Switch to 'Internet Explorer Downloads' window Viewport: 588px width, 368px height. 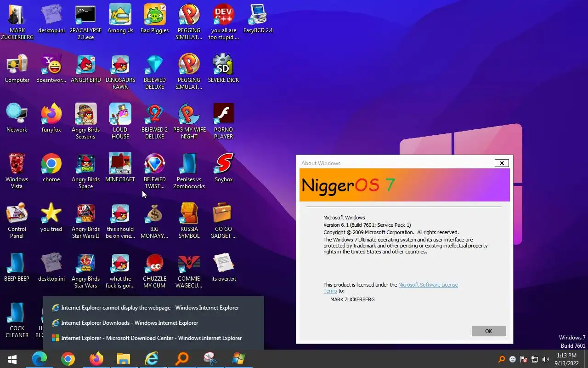153,323
